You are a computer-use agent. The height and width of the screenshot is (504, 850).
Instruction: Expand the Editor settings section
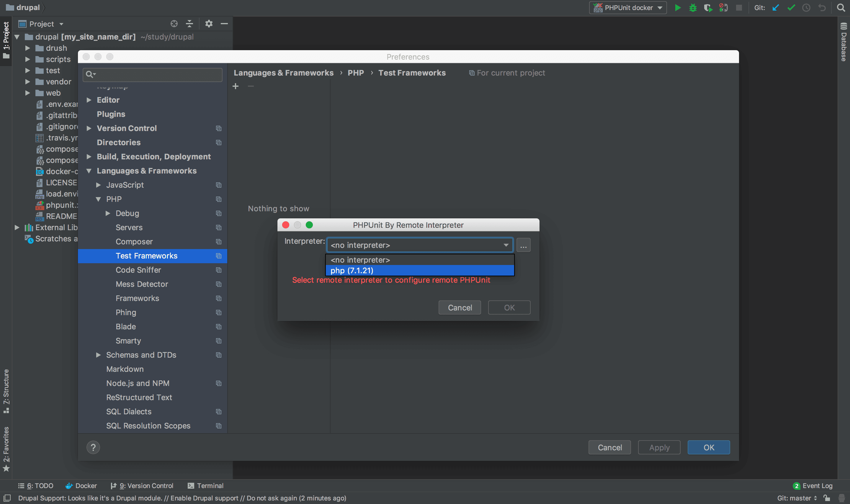89,100
